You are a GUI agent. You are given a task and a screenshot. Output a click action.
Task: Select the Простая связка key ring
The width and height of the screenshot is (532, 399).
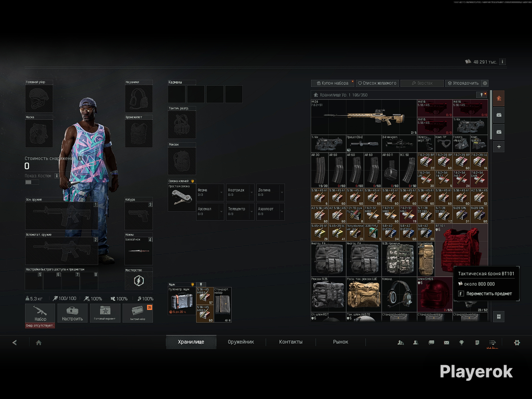click(182, 198)
